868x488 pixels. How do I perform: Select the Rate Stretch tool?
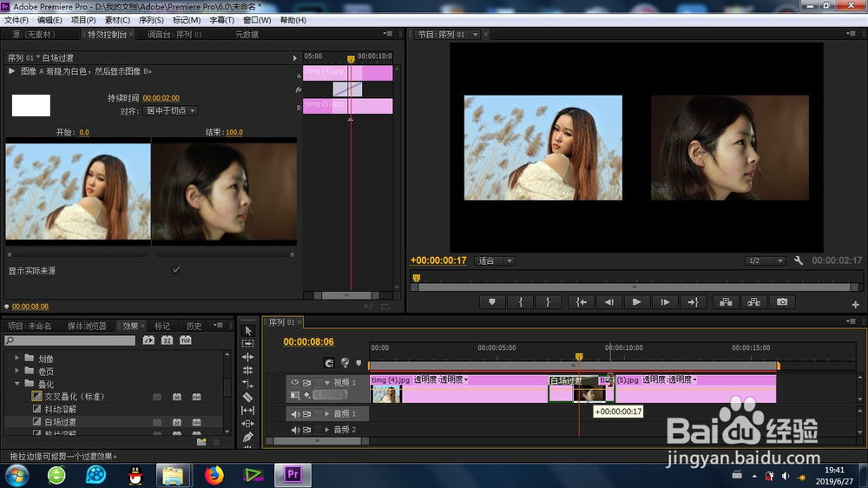[248, 383]
